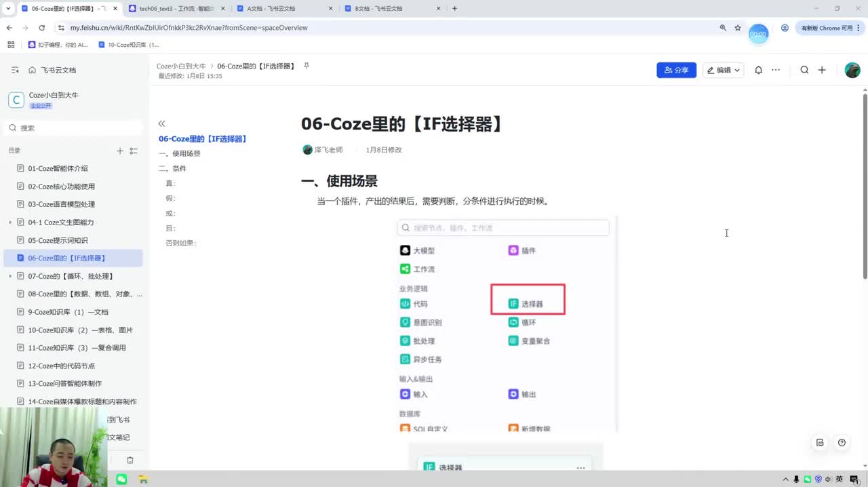Image resolution: width=868 pixels, height=487 pixels.
Task: Click the blue 分享 button
Action: click(676, 70)
